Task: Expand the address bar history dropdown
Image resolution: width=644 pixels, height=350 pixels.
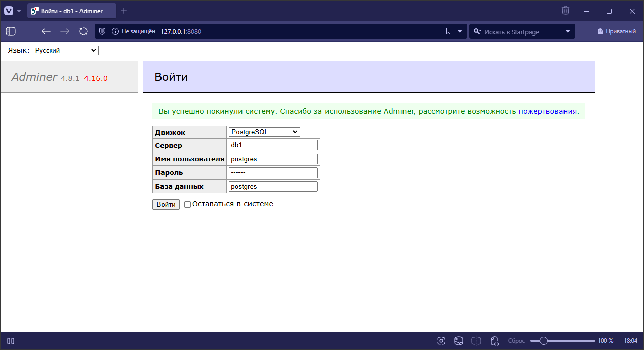Action: pyautogui.click(x=460, y=31)
